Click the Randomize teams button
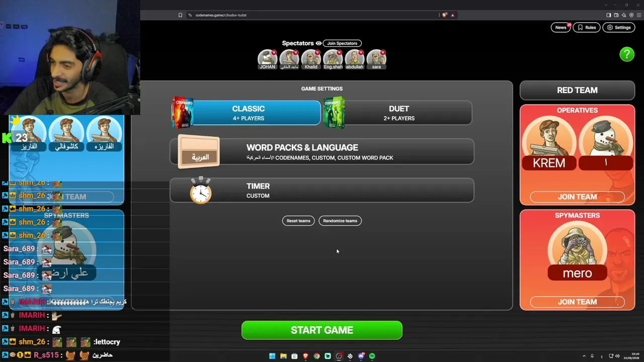This screenshot has height=362, width=644. [x=340, y=221]
